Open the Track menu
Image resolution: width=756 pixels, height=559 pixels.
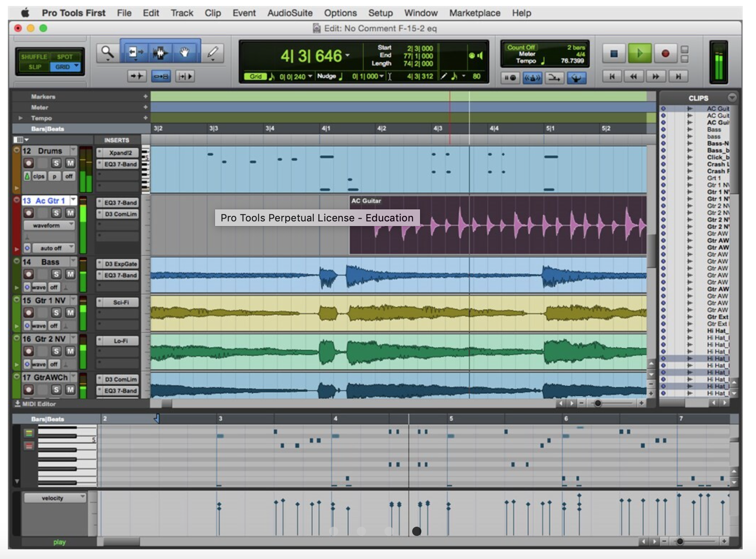pyautogui.click(x=182, y=13)
